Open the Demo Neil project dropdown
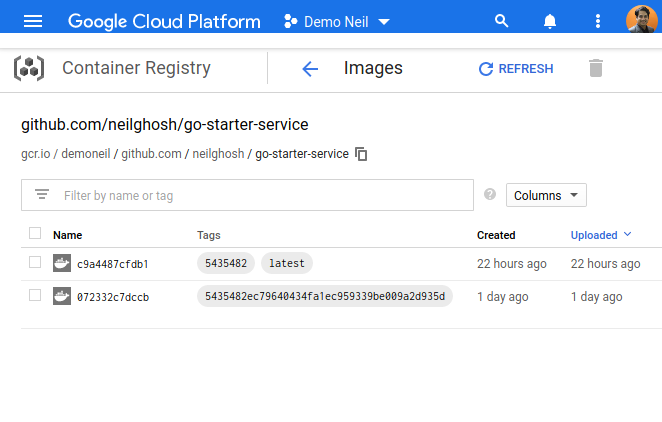Screen dimensions: 662x422 337,21
